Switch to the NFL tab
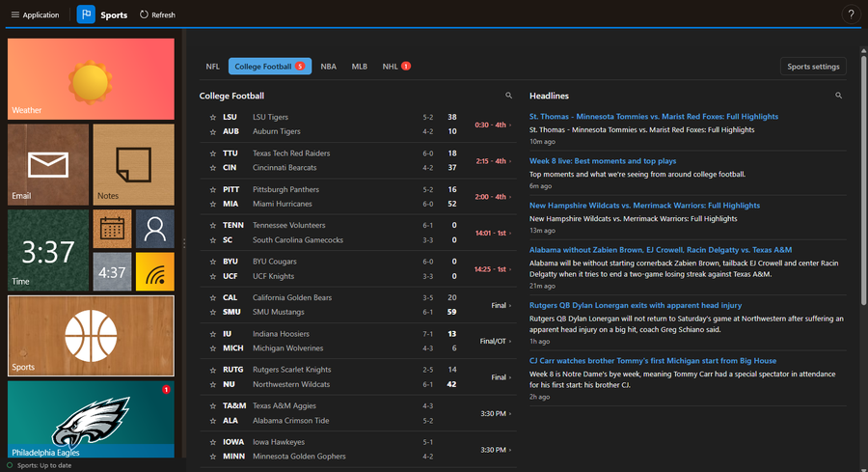868x472 pixels. click(x=212, y=67)
